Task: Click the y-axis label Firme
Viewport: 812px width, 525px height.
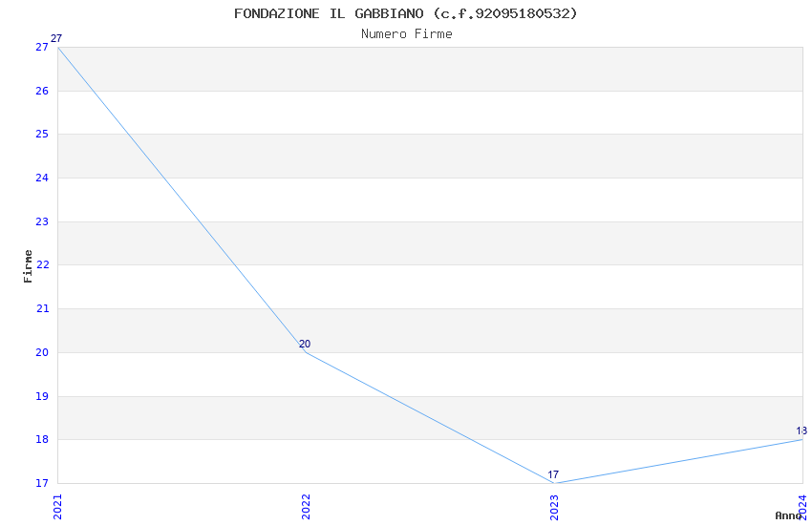Action: tap(28, 266)
